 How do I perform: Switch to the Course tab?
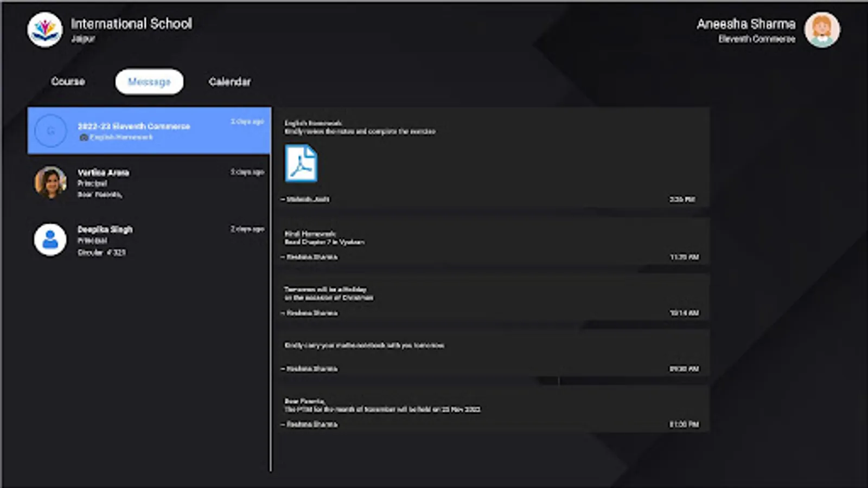(x=68, y=81)
